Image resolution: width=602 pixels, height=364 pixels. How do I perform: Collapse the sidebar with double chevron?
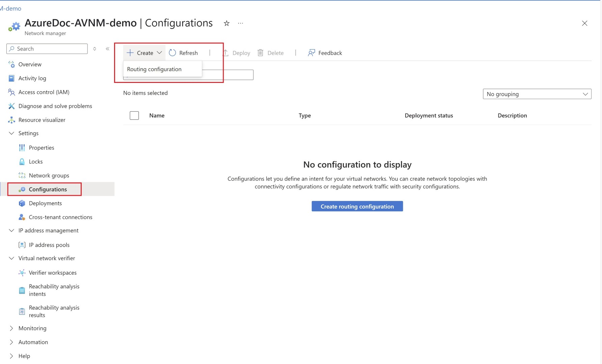(108, 49)
